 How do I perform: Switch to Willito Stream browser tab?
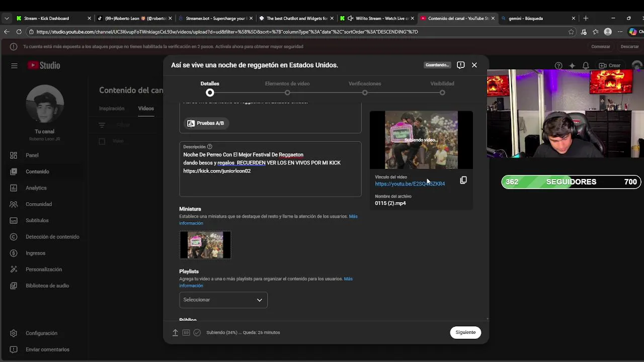coord(376,18)
